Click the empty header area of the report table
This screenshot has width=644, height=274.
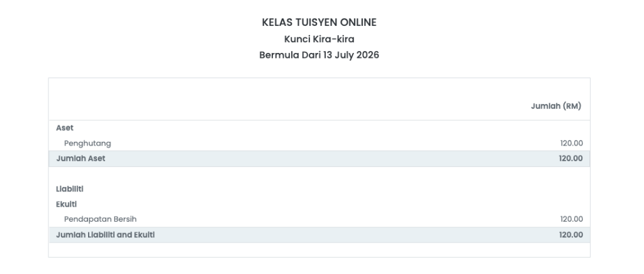(287, 99)
